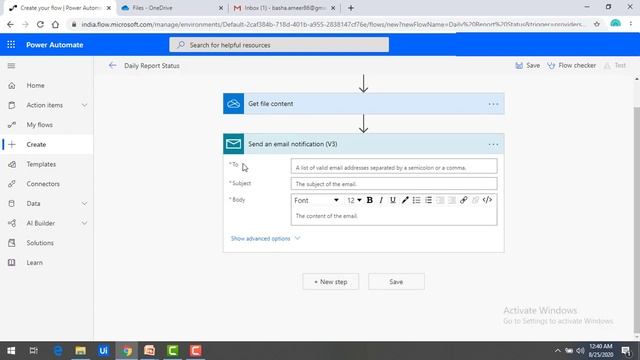This screenshot has height=360, width=640.
Task: Open a new browser tab
Action: [x=351, y=8]
